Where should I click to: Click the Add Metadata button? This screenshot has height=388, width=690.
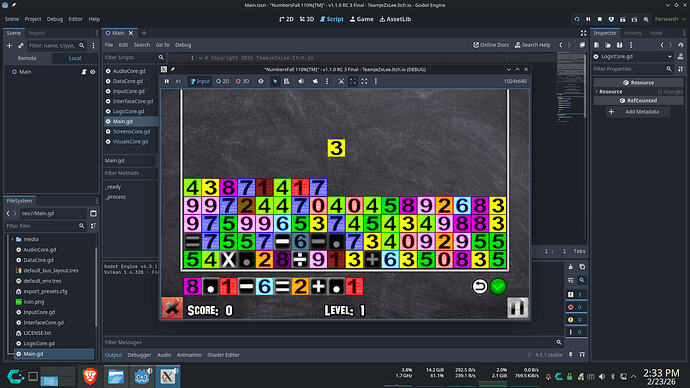click(638, 112)
